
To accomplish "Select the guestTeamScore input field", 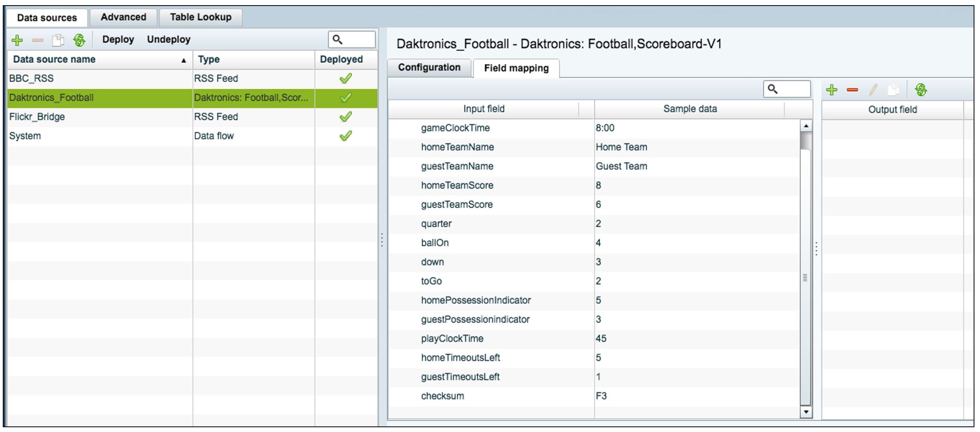I will (x=457, y=204).
